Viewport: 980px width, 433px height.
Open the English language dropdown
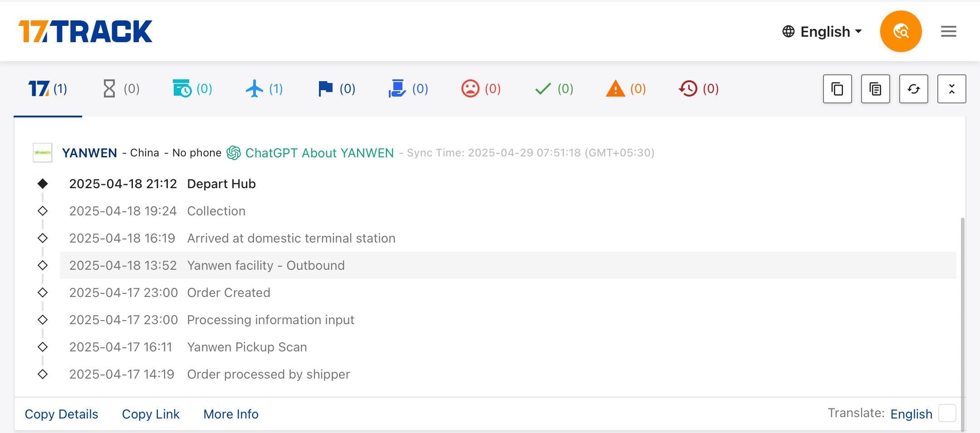(822, 31)
